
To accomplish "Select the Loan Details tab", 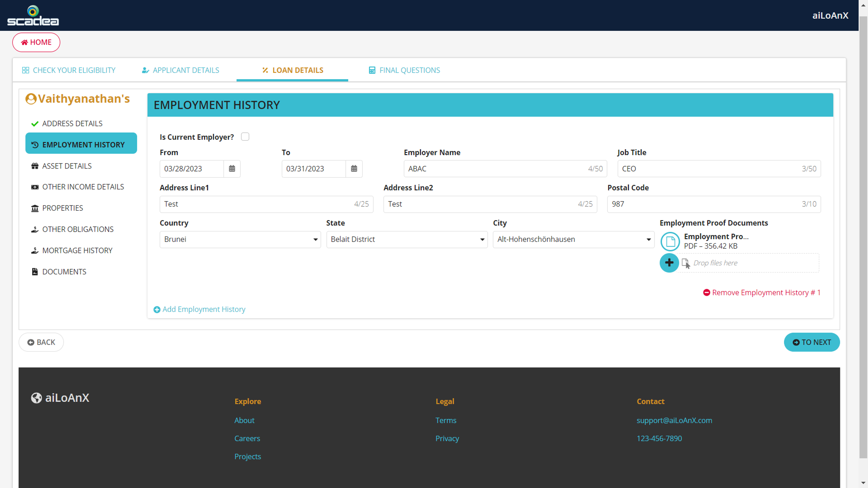I will point(292,70).
